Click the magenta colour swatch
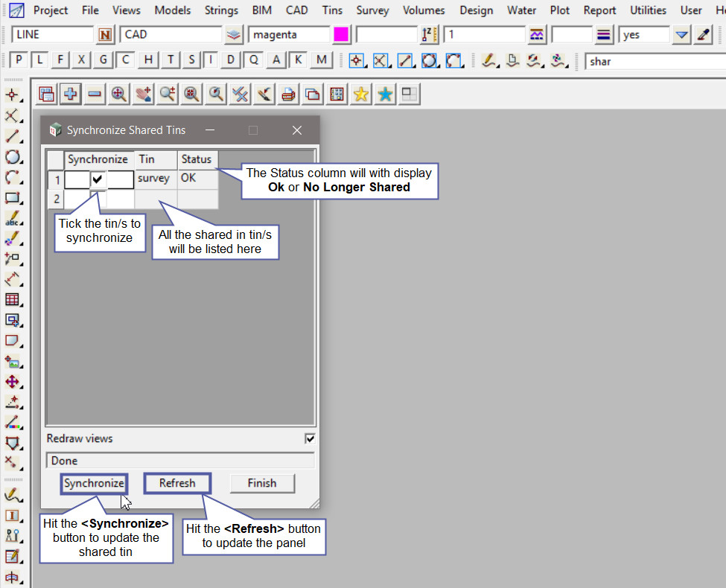The height and width of the screenshot is (588, 726). pyautogui.click(x=342, y=35)
